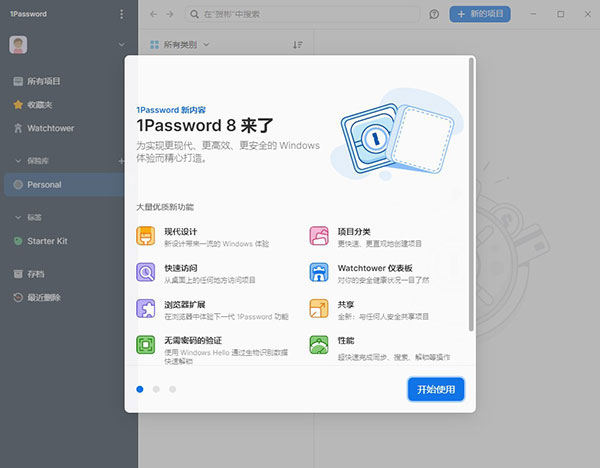Viewport: 600px width, 468px height.
Task: Click the 所有项目 sidebar list icon
Action: [x=18, y=81]
